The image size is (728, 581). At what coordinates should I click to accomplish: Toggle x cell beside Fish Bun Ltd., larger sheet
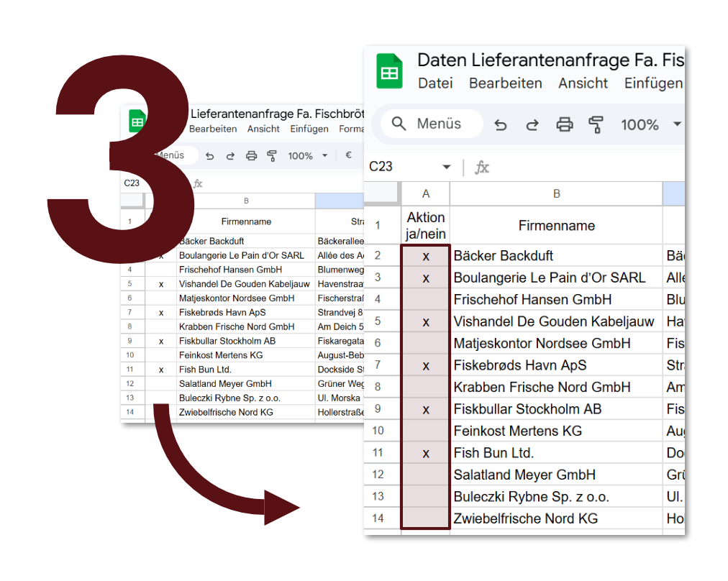(x=425, y=453)
